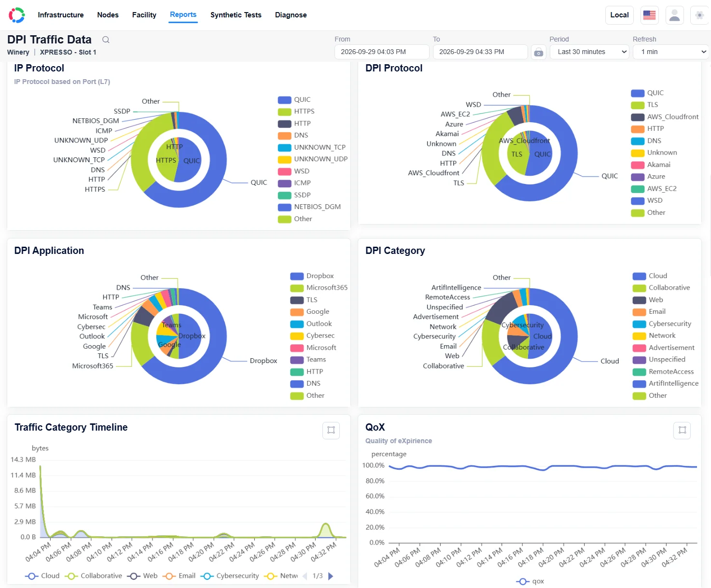The width and height of the screenshot is (711, 588).
Task: Toggle Collaborative series in timeline legend
Action: coord(93,576)
